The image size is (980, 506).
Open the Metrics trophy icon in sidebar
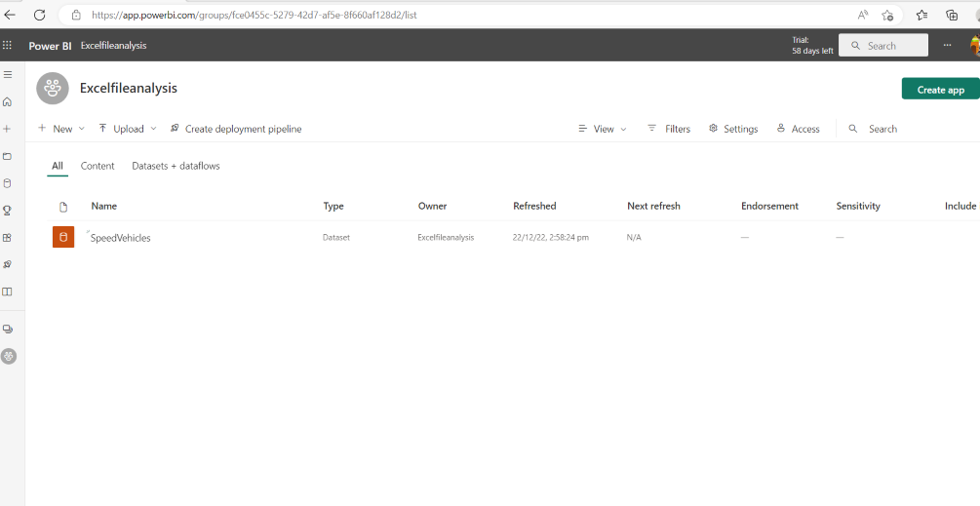tap(8, 211)
